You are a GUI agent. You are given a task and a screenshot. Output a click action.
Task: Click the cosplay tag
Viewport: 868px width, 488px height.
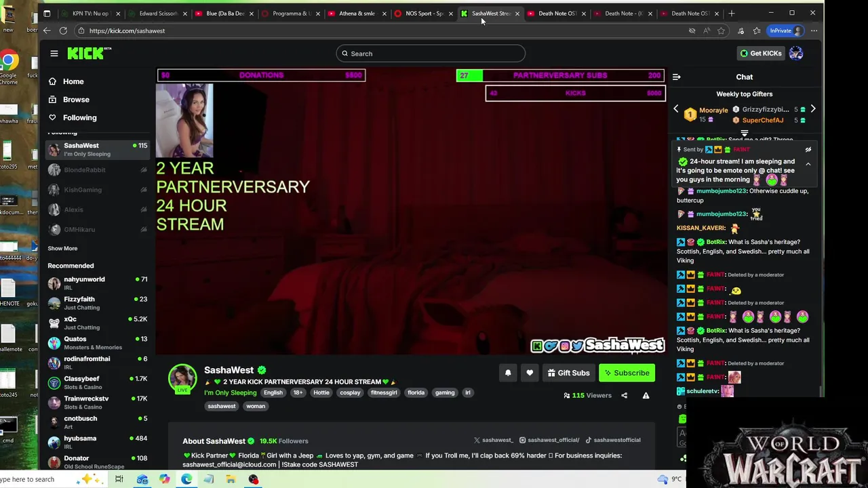pyautogui.click(x=351, y=392)
